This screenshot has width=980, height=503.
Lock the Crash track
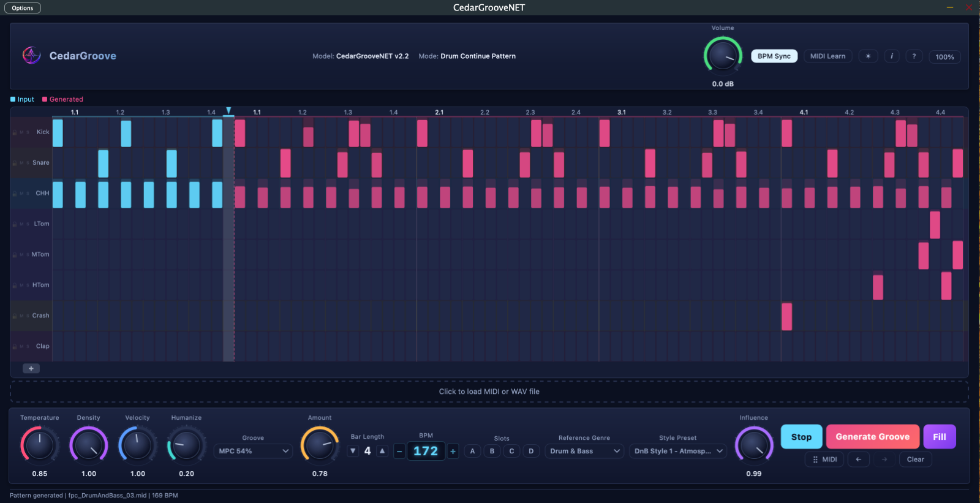point(15,316)
